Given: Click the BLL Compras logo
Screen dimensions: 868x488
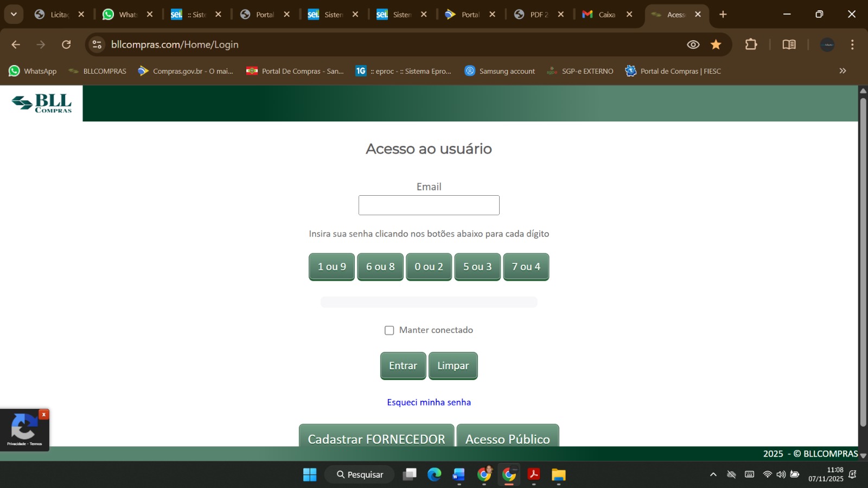Looking at the screenshot, I should coord(42,103).
